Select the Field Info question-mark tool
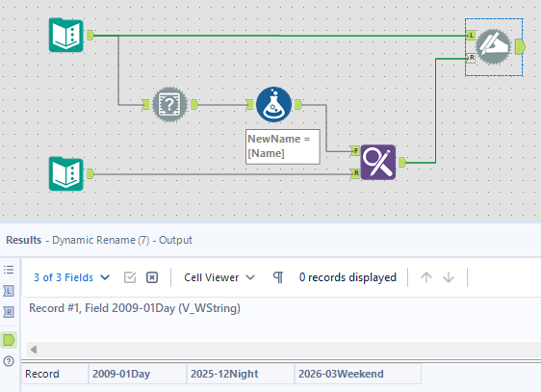This screenshot has height=392, width=541. [x=169, y=104]
